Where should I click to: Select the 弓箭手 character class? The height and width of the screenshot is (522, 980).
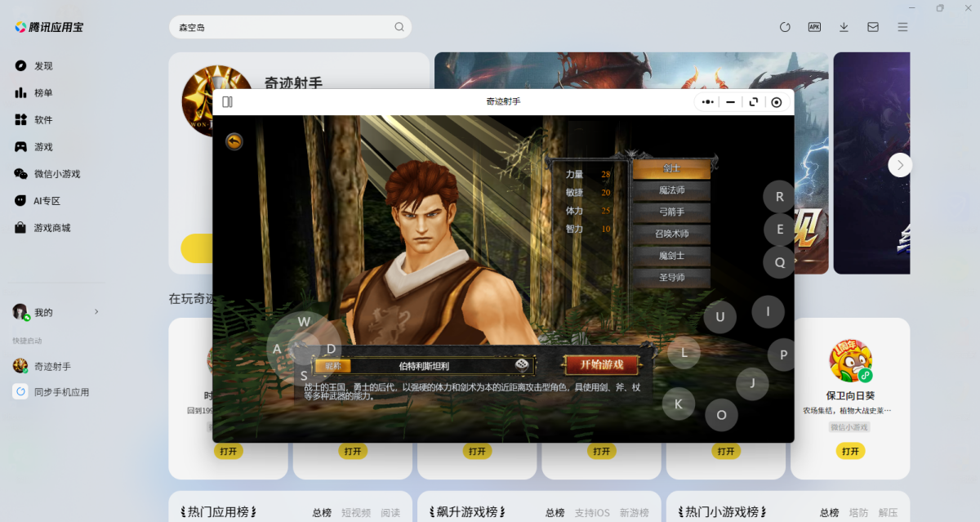pos(671,212)
